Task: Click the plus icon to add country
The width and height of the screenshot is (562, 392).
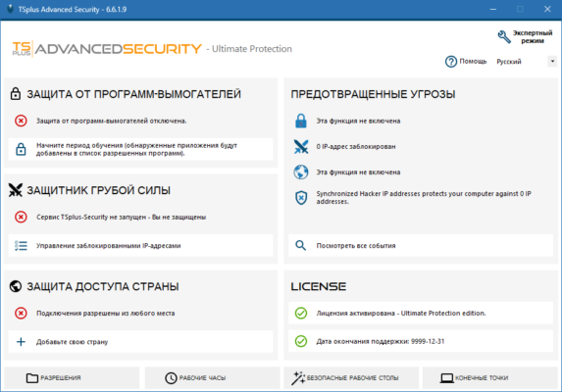Action: [21, 342]
